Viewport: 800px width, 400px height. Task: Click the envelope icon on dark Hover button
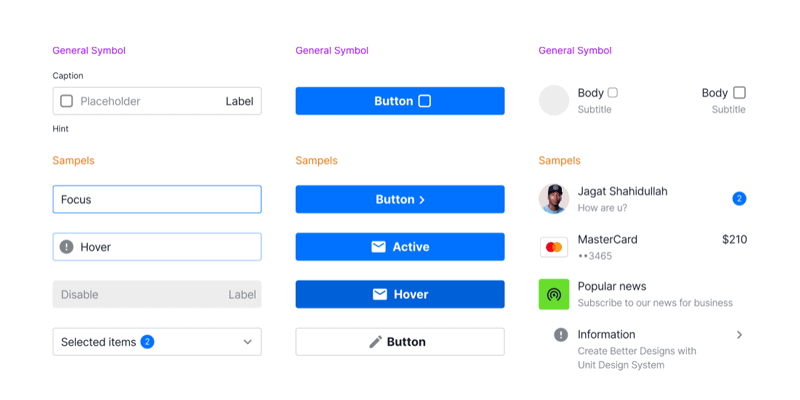[380, 294]
